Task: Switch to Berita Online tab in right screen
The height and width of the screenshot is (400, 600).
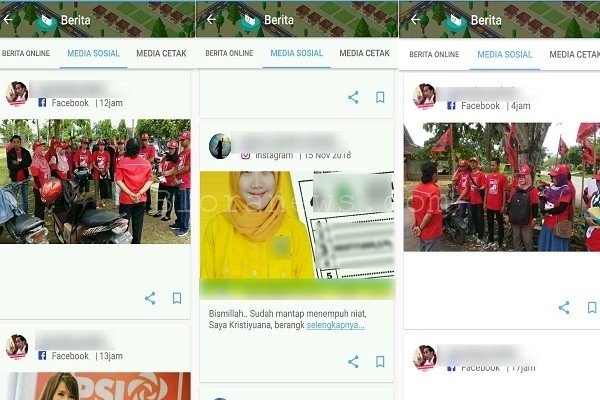Action: point(434,54)
